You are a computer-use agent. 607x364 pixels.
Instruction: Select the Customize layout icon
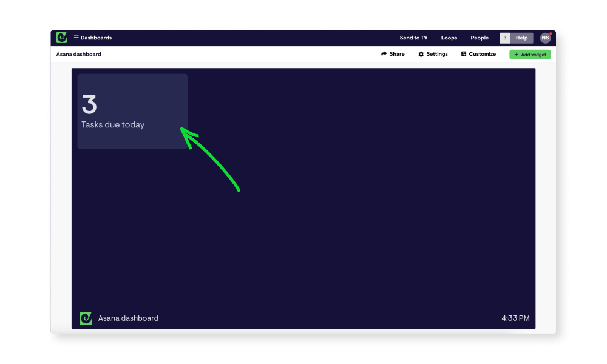tap(463, 54)
